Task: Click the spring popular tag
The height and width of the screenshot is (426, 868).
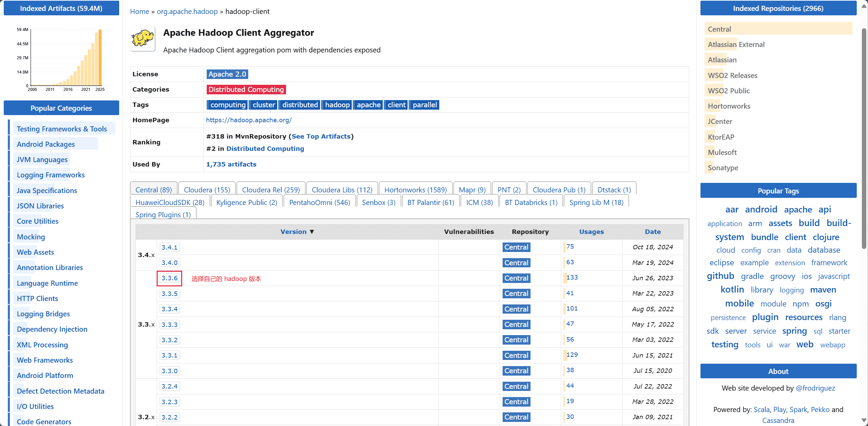Action: tap(794, 331)
